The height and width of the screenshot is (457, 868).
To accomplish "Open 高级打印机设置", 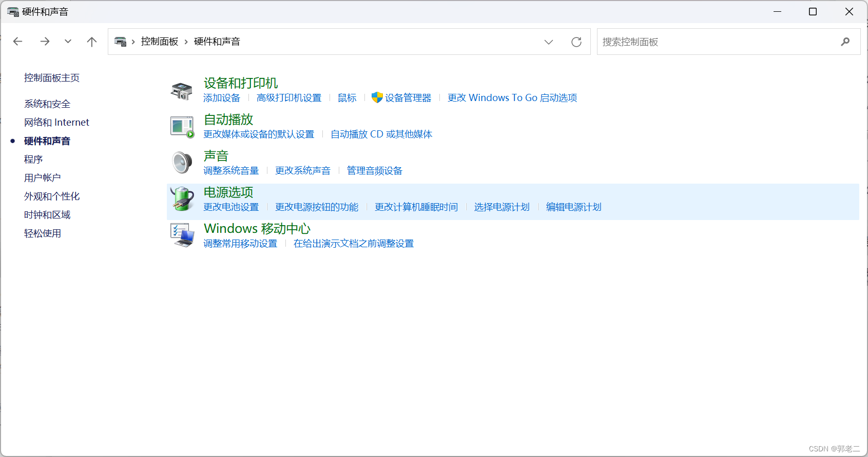I will coord(289,97).
